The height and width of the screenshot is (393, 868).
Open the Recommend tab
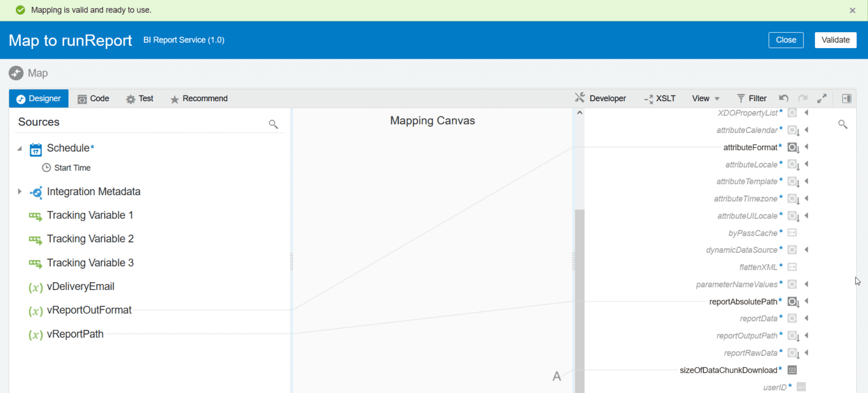[199, 98]
